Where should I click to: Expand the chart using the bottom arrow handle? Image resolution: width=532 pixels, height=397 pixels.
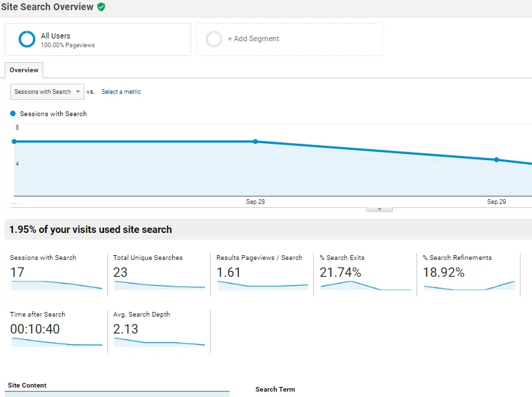coord(379,209)
